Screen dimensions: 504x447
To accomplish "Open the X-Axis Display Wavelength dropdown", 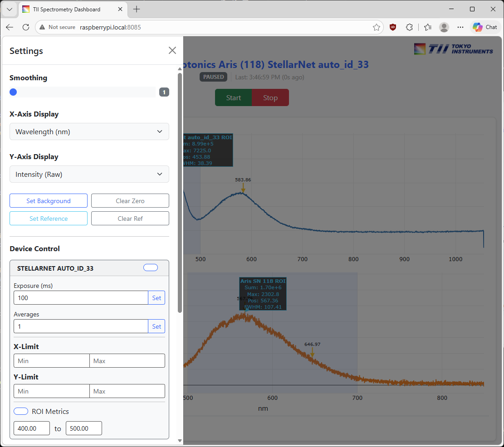I will 89,131.
